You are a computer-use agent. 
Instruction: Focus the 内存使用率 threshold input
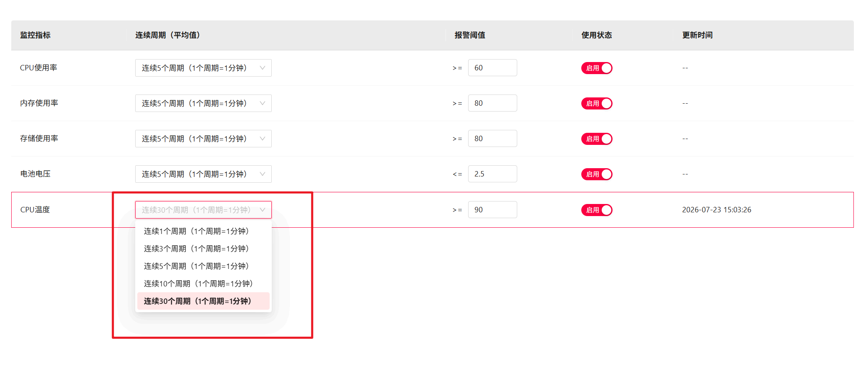[x=492, y=103]
